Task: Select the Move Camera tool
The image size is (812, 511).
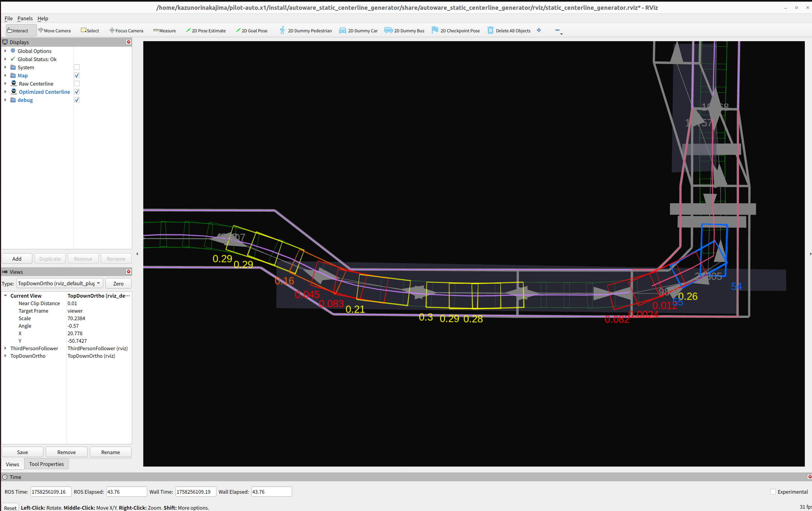Action: tap(54, 31)
